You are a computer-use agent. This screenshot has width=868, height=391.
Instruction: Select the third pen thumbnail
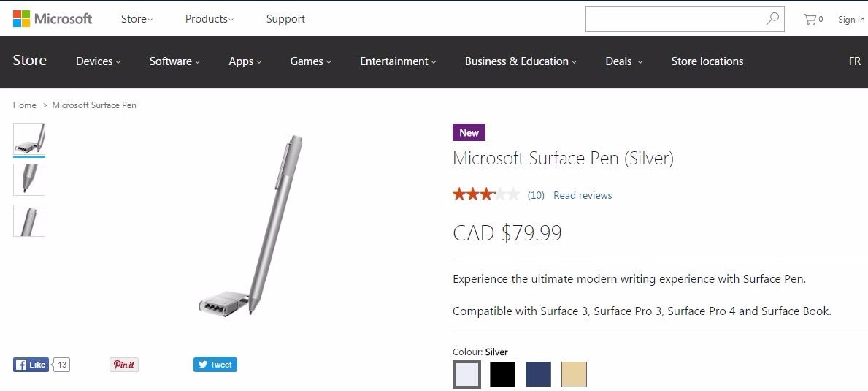[29, 221]
